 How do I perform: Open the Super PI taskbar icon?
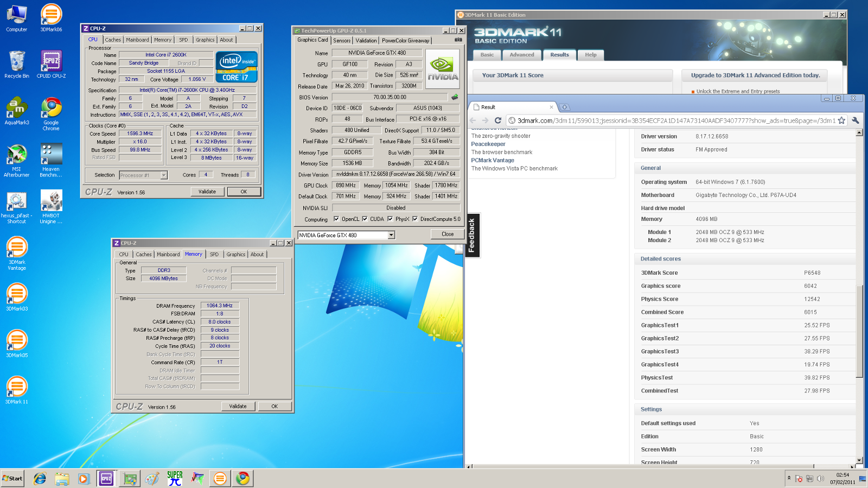[x=175, y=478]
